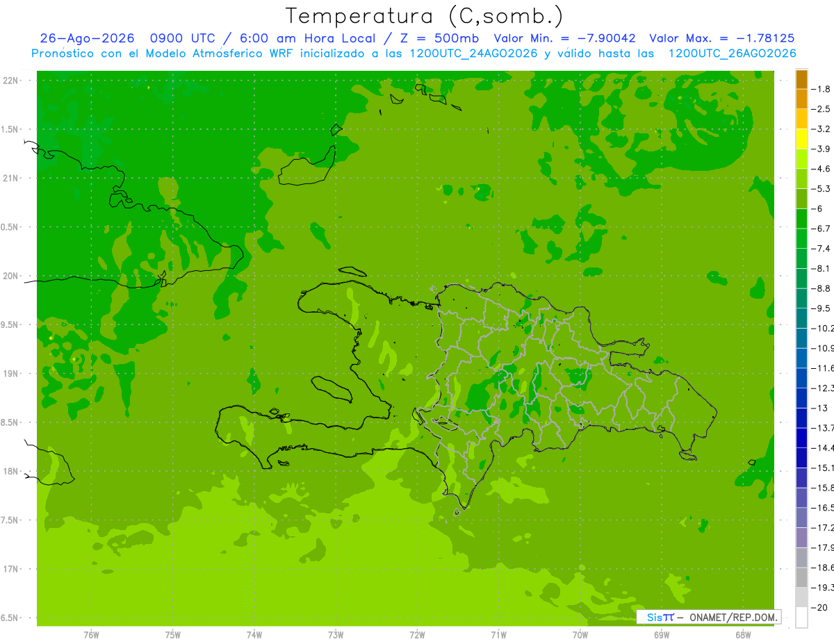Click the "-1.8" colorbar value
Screen dimensions: 834x644
[x=821, y=89]
